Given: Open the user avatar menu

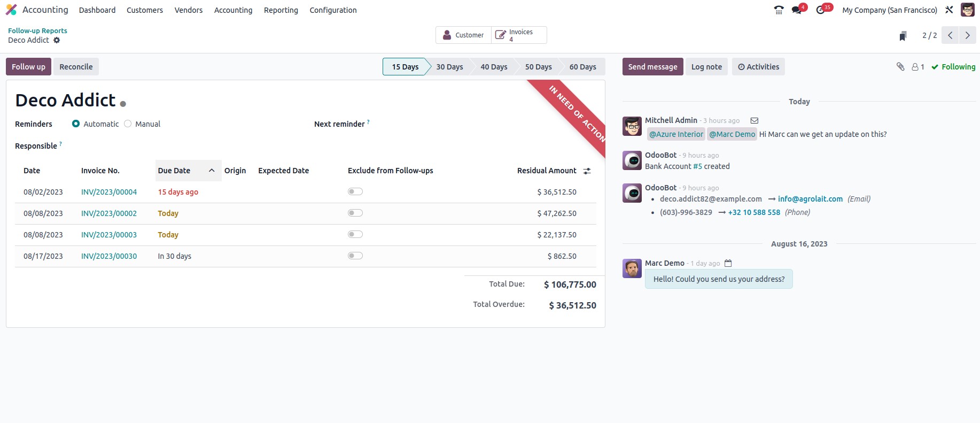Looking at the screenshot, I should (967, 10).
